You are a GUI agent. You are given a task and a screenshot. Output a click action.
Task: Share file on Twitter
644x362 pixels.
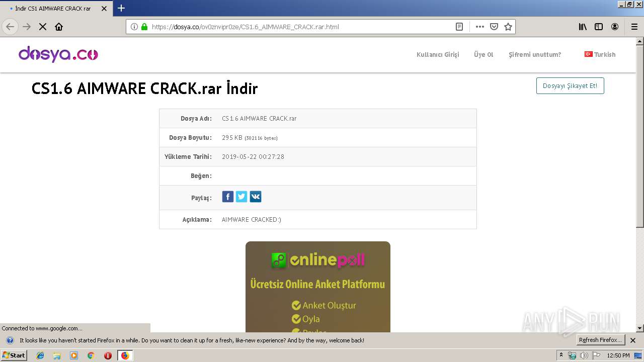242,197
